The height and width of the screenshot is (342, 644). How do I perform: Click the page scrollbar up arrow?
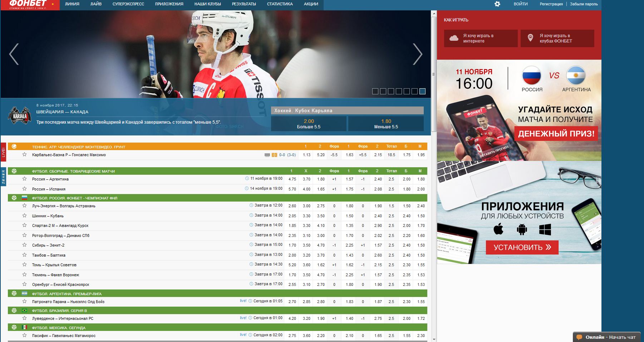point(434,14)
